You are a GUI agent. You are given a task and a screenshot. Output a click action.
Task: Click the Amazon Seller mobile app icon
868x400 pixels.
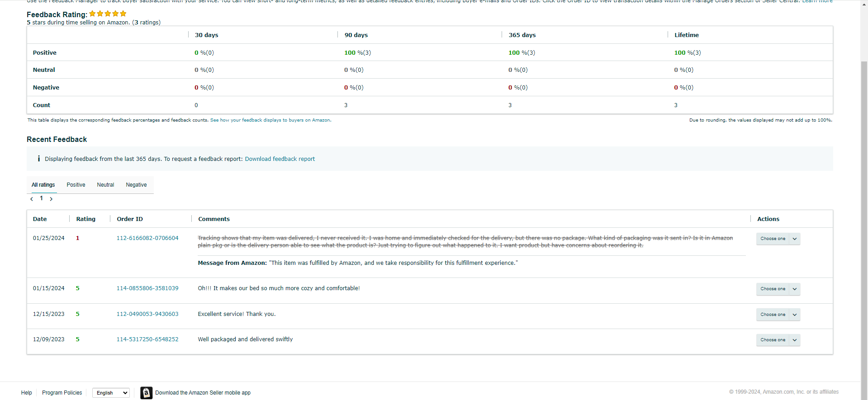(x=146, y=393)
